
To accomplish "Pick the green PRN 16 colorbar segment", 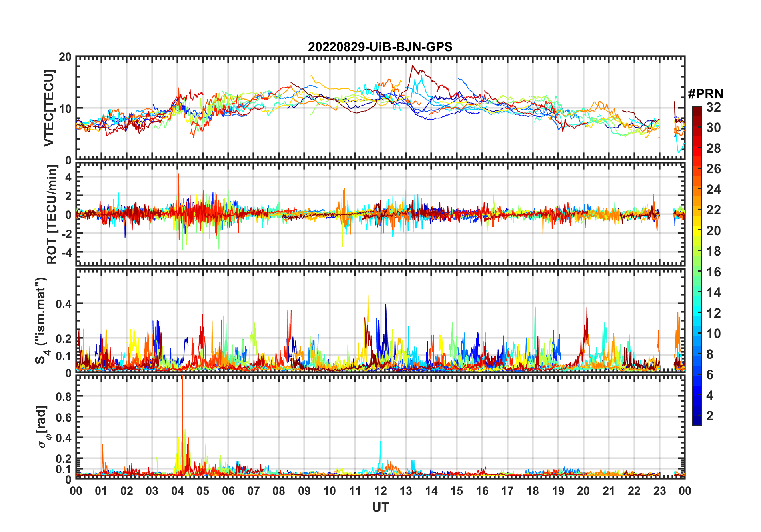I will point(697,272).
